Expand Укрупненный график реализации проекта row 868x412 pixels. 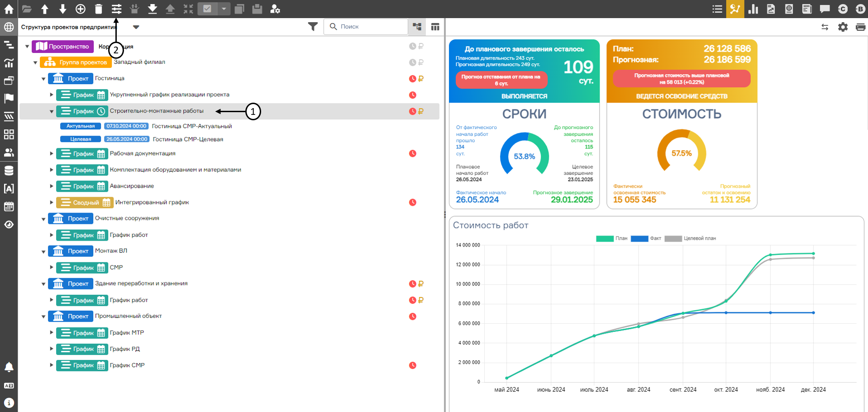52,95
